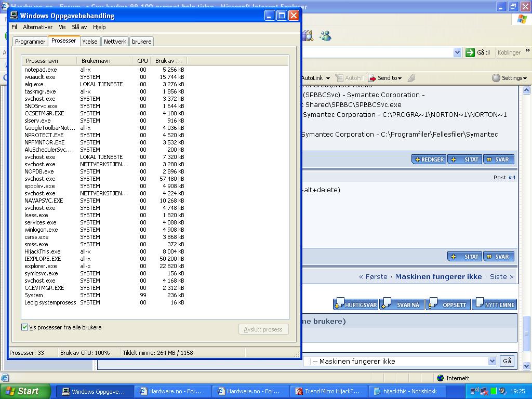Follow the Siste » link
Screen dimensions: 532x399
(501, 277)
